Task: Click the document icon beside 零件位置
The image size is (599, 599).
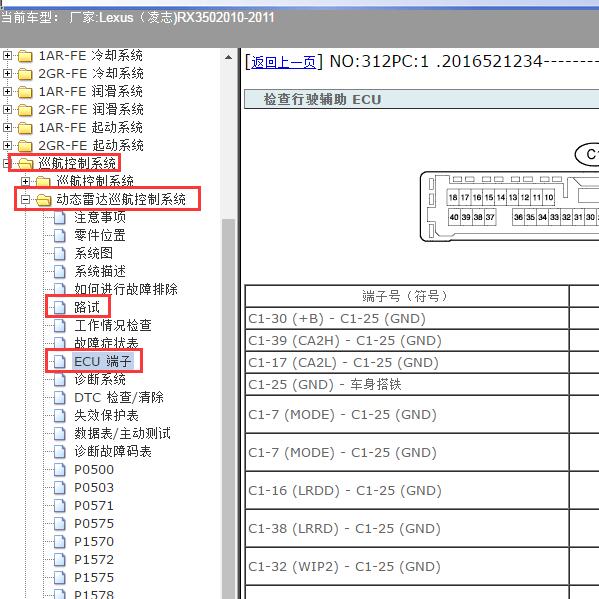Action: (60, 236)
